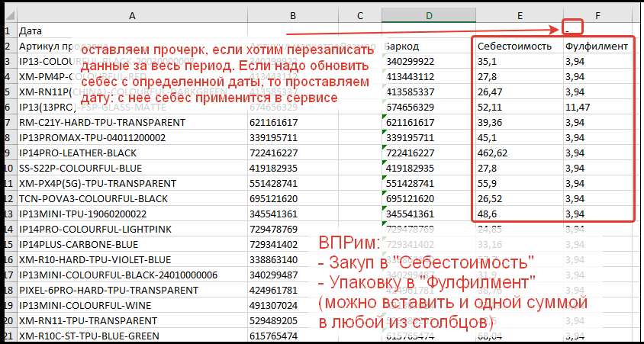
Task: Select cell 'XM-R10C-ST-TPU-BLUE-GREEN'
Action: point(132,336)
